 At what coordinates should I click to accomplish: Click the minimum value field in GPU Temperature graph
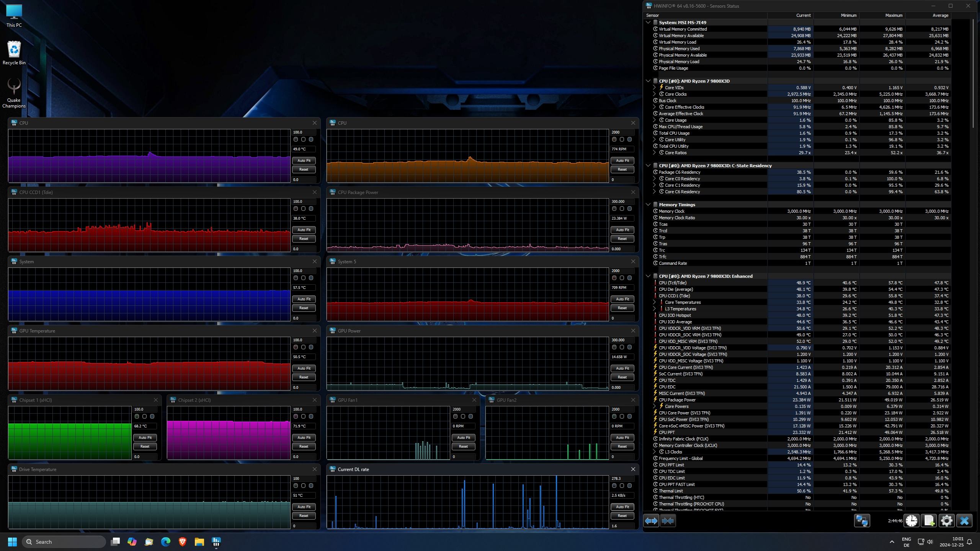click(x=304, y=388)
